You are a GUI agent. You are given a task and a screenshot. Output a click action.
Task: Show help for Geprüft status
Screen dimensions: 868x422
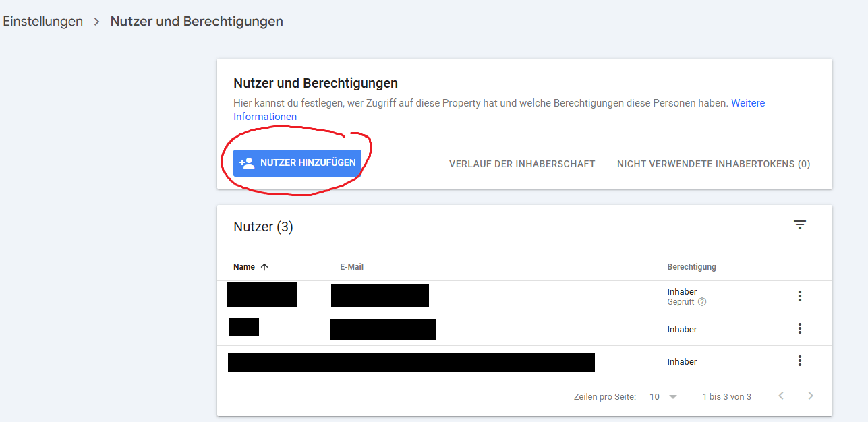point(702,302)
